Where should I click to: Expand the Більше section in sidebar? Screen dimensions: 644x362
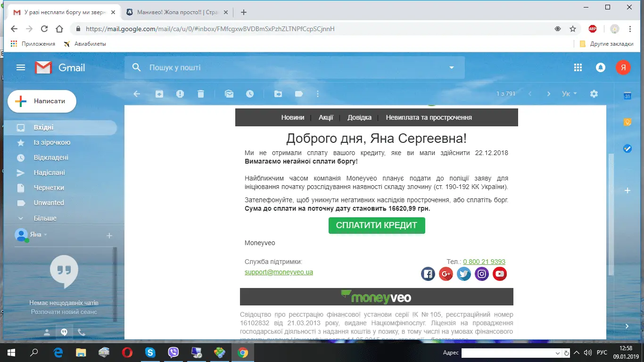45,218
